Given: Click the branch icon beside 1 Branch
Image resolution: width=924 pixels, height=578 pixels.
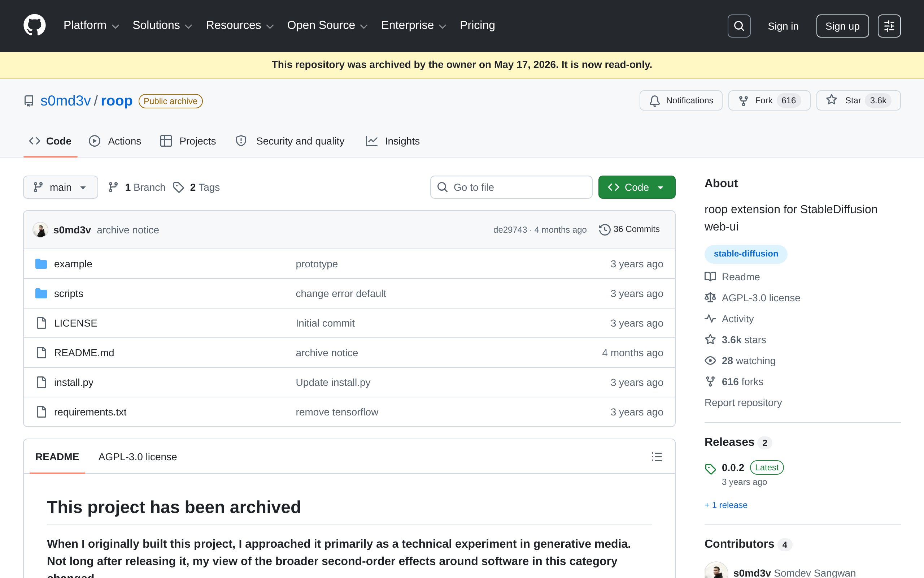Looking at the screenshot, I should [x=113, y=187].
